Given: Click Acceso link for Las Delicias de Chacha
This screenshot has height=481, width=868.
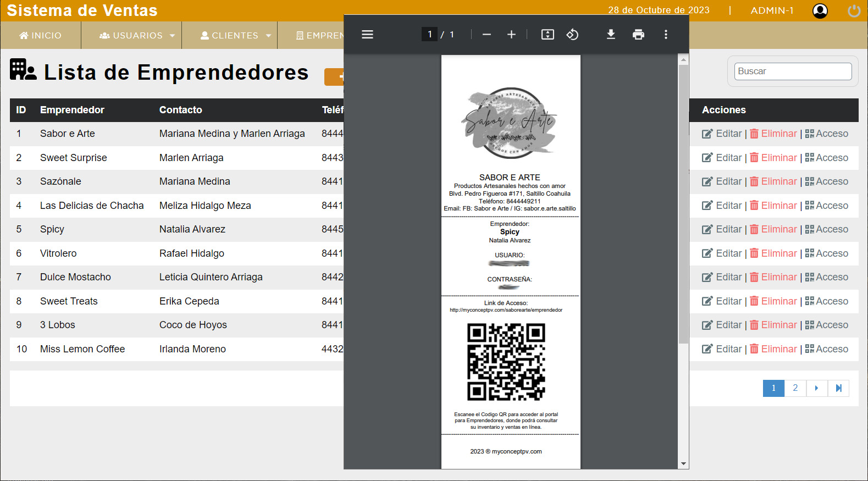Looking at the screenshot, I should click(832, 206).
